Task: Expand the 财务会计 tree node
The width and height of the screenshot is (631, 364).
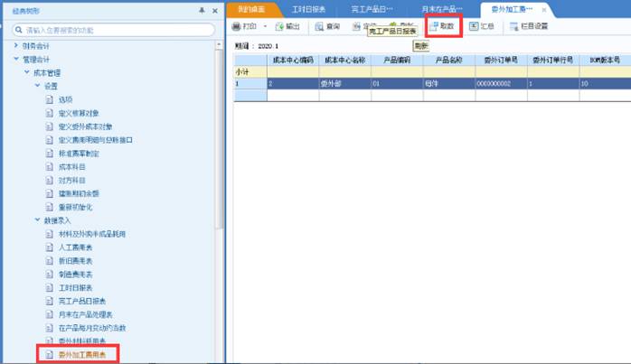Action: [16, 45]
